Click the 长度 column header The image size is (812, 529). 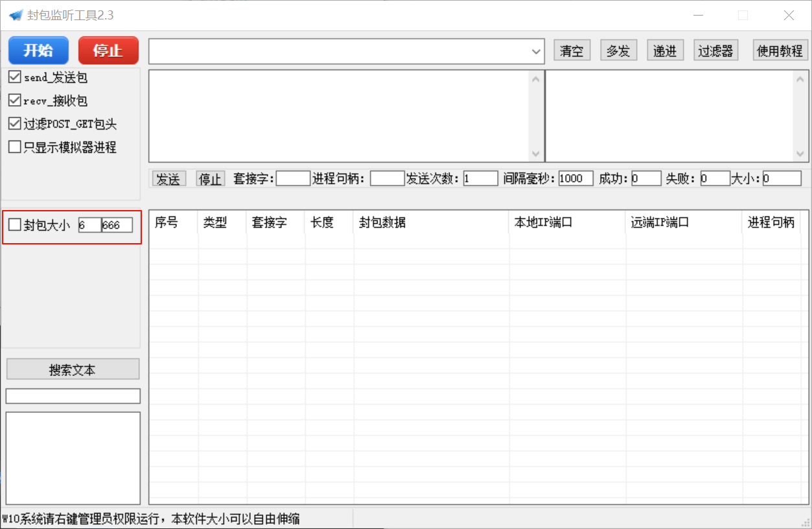tap(329, 222)
